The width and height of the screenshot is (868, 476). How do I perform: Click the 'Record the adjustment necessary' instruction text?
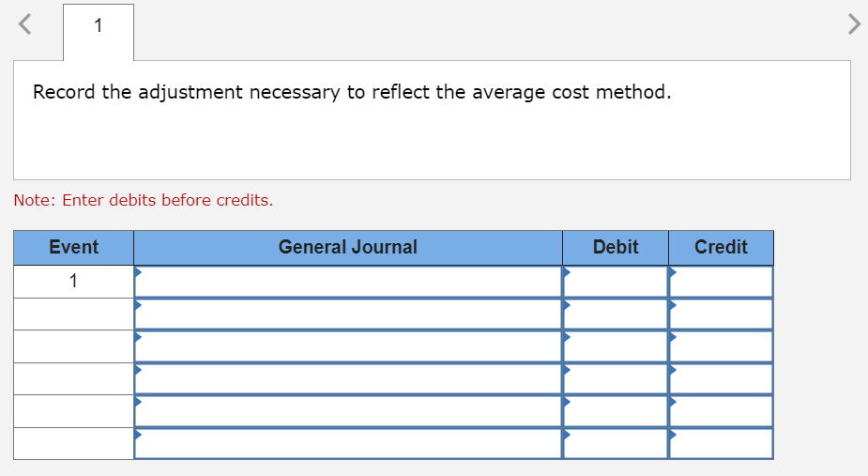coord(352,92)
